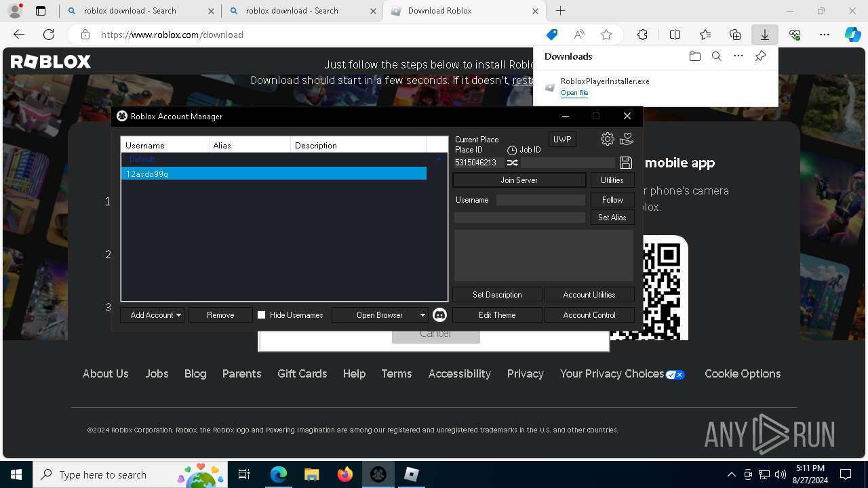Open Cookie Options in footer
868x488 pixels.
[743, 374]
